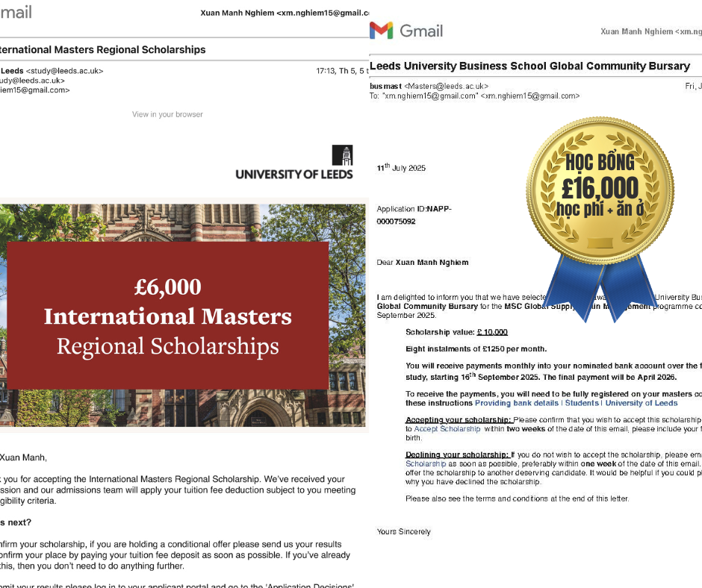Click the sender address study@leeds.ac.uk
Image resolution: width=702 pixels, height=588 pixels.
click(x=64, y=71)
